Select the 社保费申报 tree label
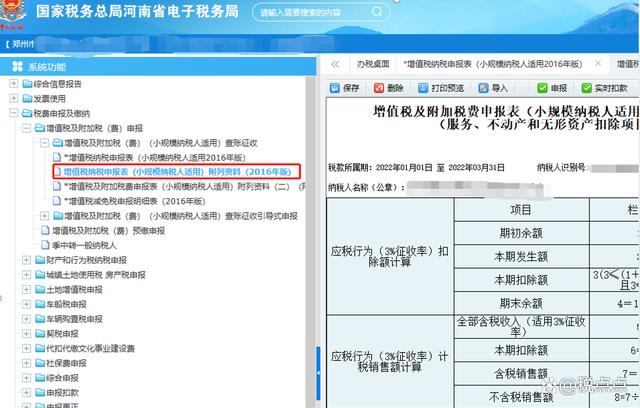 point(66,363)
